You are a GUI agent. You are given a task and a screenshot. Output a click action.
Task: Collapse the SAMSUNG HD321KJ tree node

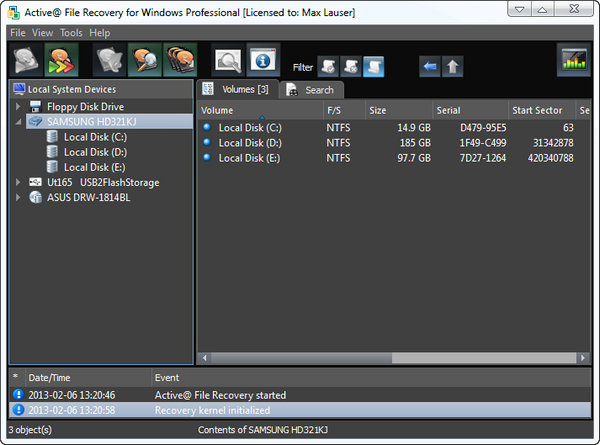click(21, 122)
